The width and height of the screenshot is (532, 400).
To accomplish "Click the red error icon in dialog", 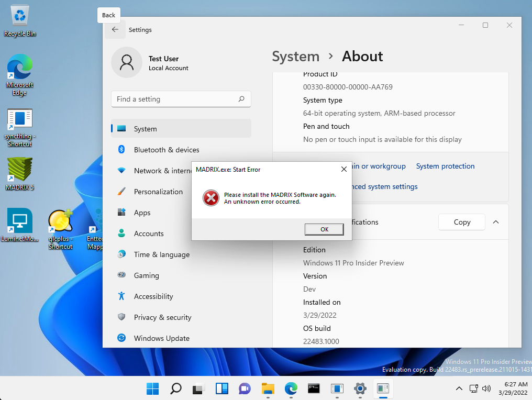I will tap(211, 198).
